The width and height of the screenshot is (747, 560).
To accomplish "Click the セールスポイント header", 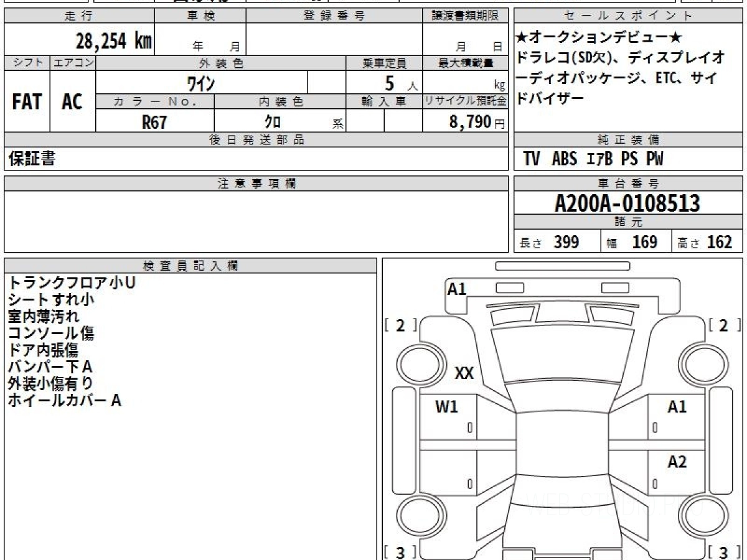I will (x=629, y=16).
